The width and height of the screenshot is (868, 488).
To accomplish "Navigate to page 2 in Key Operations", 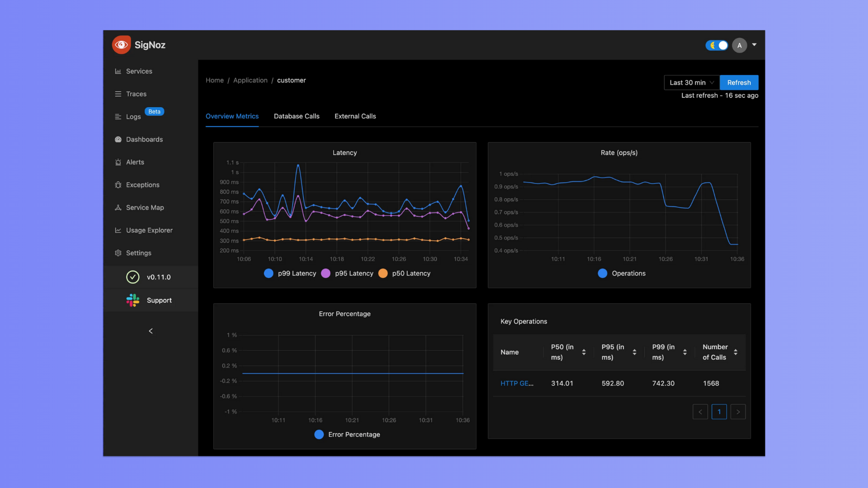I will pos(738,411).
